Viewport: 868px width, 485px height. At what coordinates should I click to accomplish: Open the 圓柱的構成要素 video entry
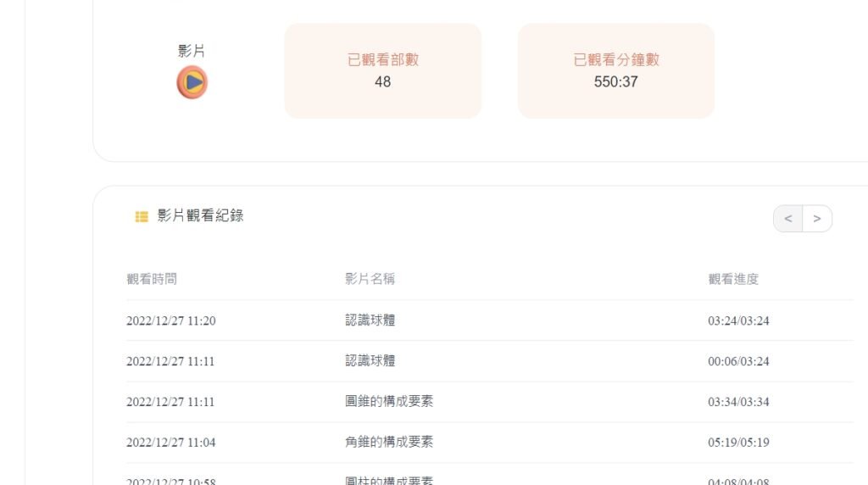389,481
